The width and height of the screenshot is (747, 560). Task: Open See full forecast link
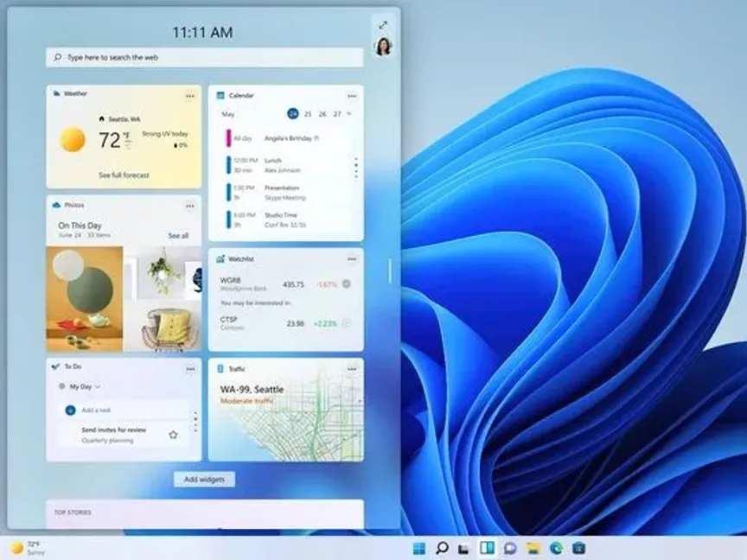coord(124,175)
